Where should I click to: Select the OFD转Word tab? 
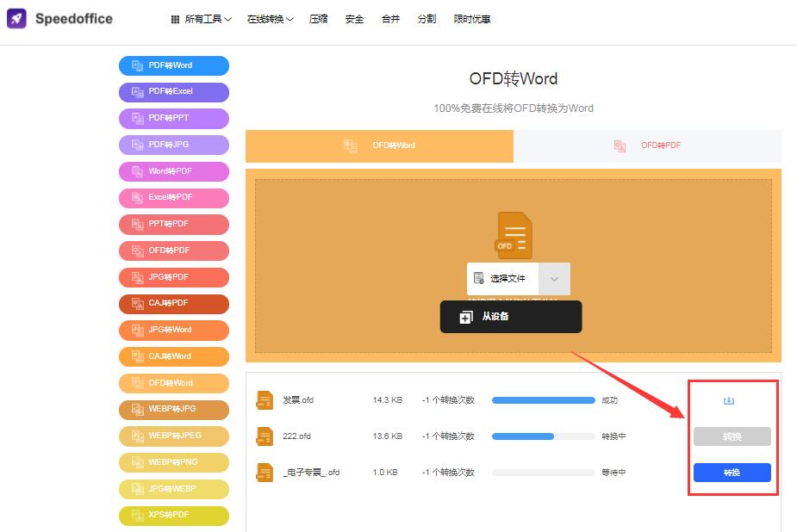(379, 146)
